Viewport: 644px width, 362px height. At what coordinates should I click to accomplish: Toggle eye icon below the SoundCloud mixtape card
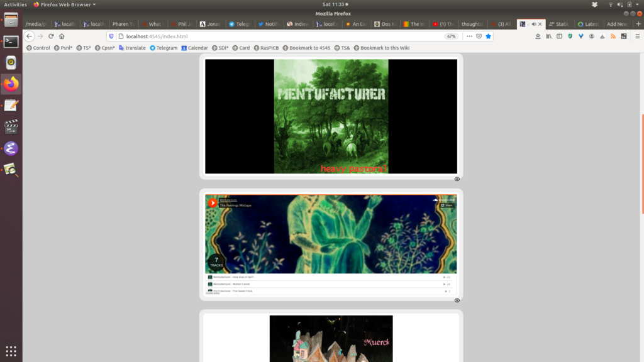click(457, 300)
